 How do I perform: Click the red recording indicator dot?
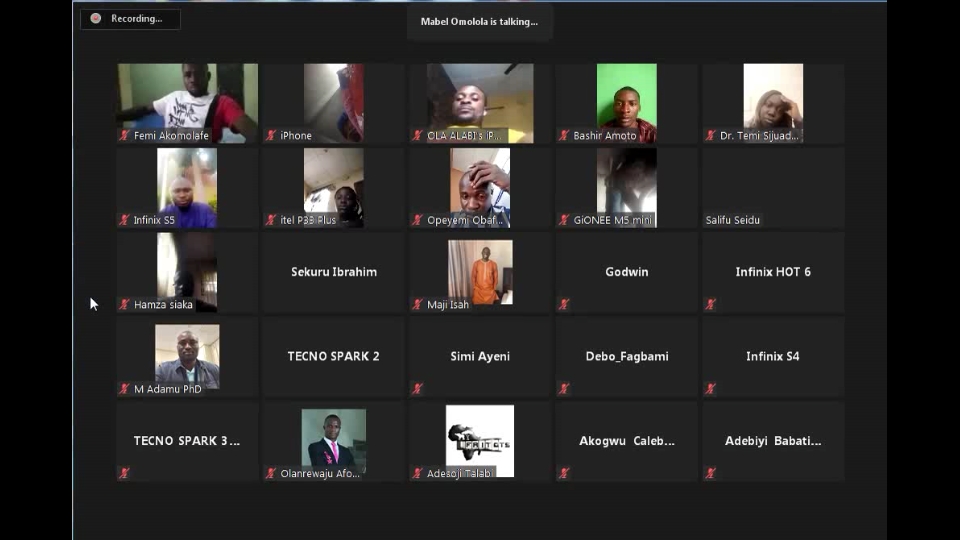click(95, 18)
